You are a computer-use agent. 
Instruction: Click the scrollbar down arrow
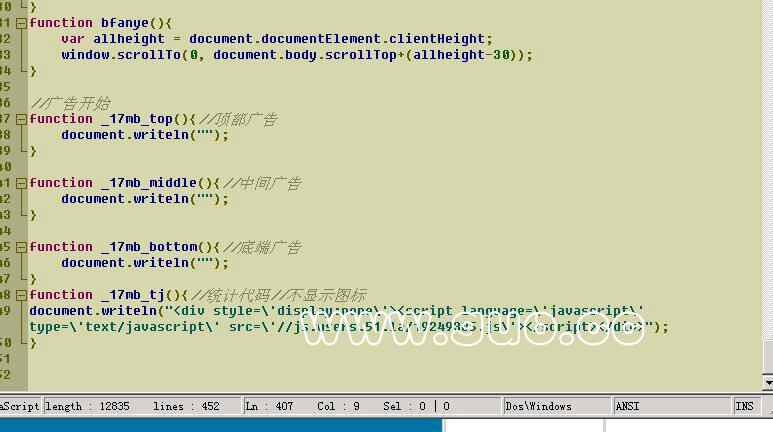[768, 383]
